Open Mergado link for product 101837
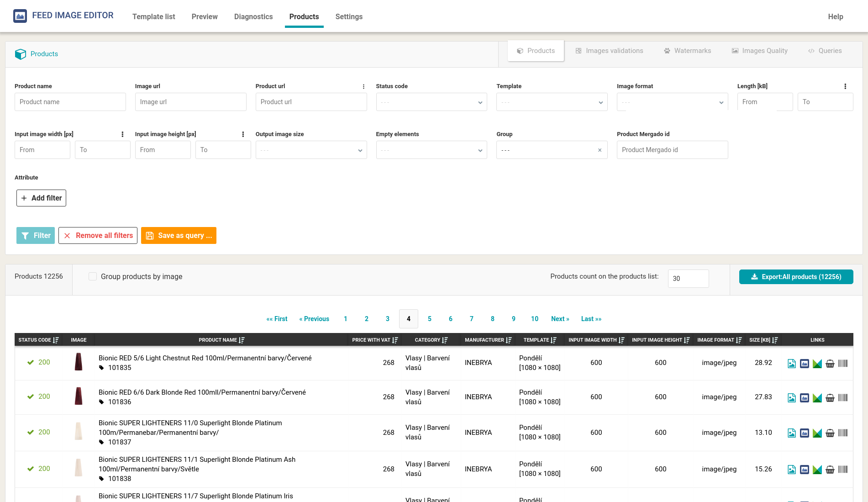This screenshot has height=502, width=868. (817, 433)
